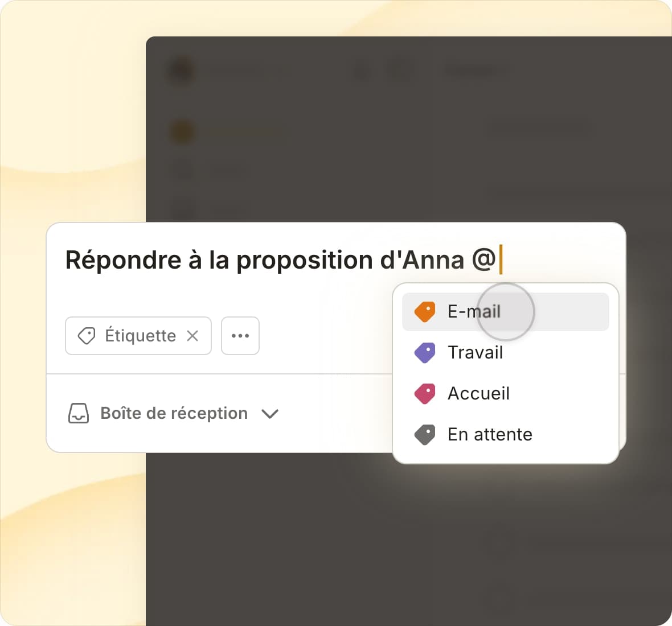This screenshot has height=626, width=672.
Task: Remove the Étiquette chip with its X
Action: [193, 336]
